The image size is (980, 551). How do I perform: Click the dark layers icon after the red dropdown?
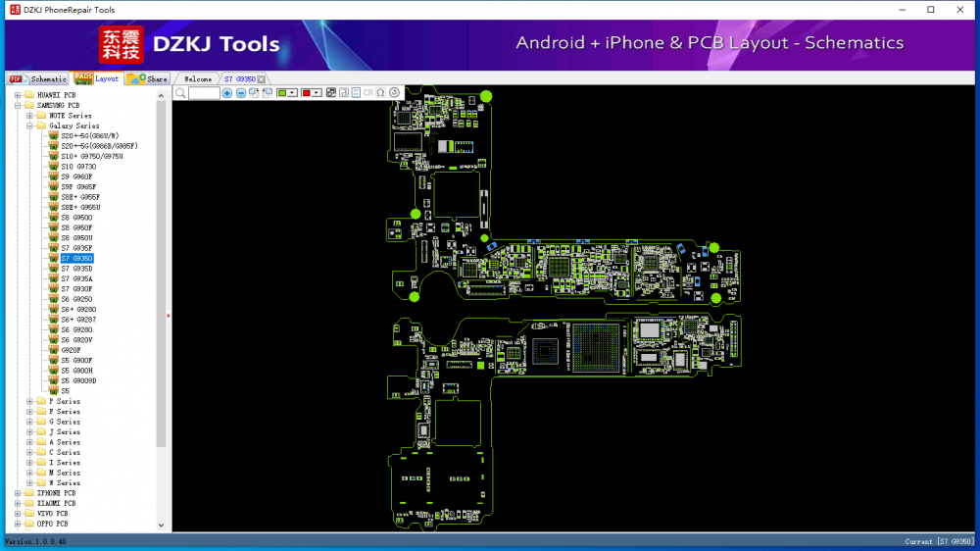point(330,93)
